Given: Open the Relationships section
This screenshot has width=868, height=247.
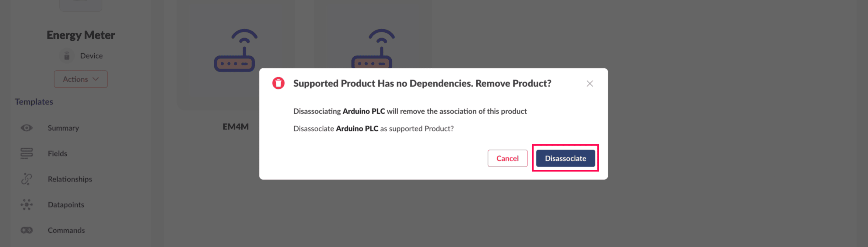Looking at the screenshot, I should coord(70,179).
